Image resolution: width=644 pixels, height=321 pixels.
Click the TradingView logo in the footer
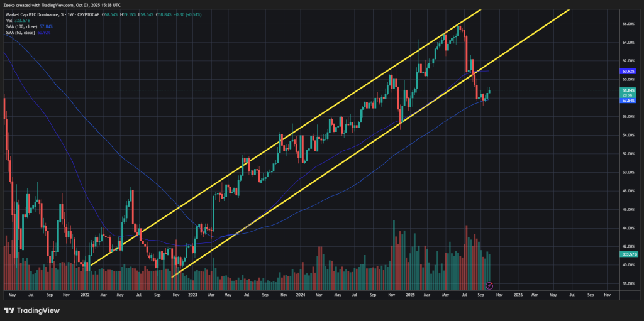coord(31,310)
